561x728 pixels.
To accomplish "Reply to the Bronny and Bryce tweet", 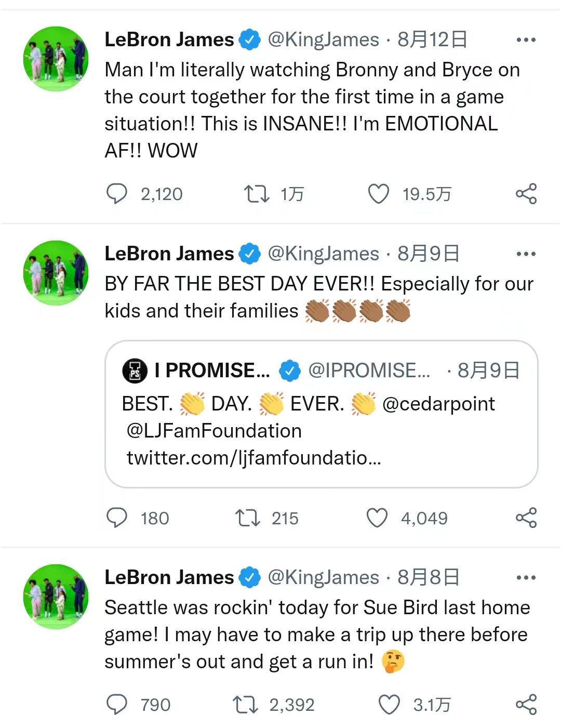I will point(117,194).
